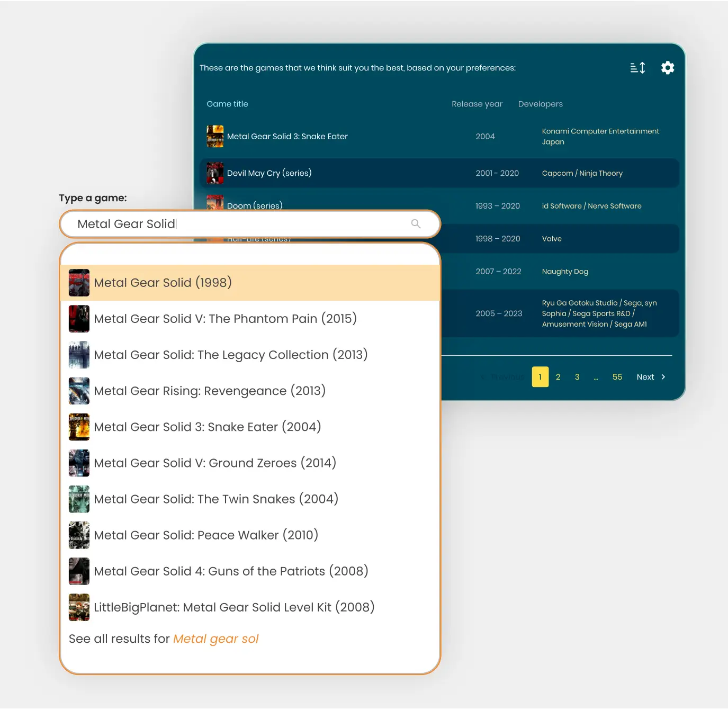Click the Next page button

tap(651, 377)
